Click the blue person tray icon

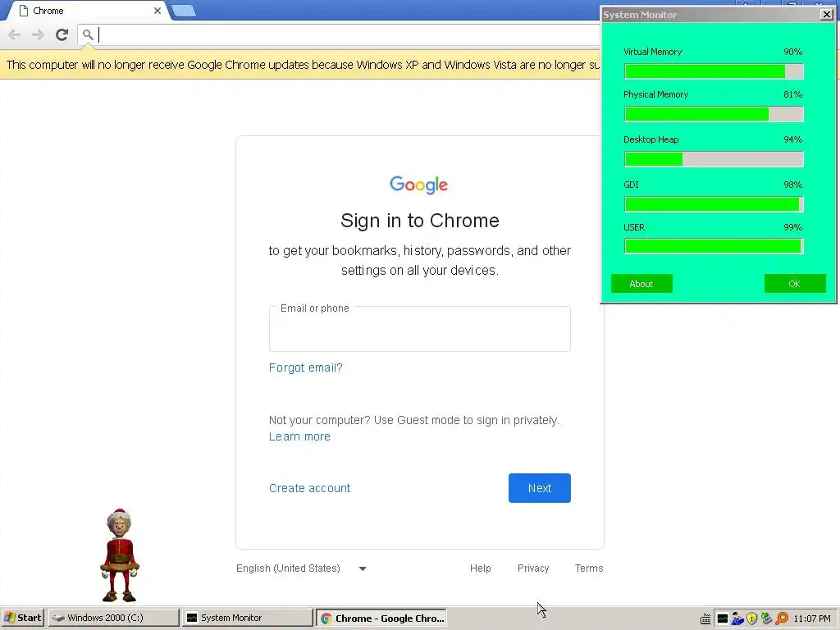pos(737,619)
